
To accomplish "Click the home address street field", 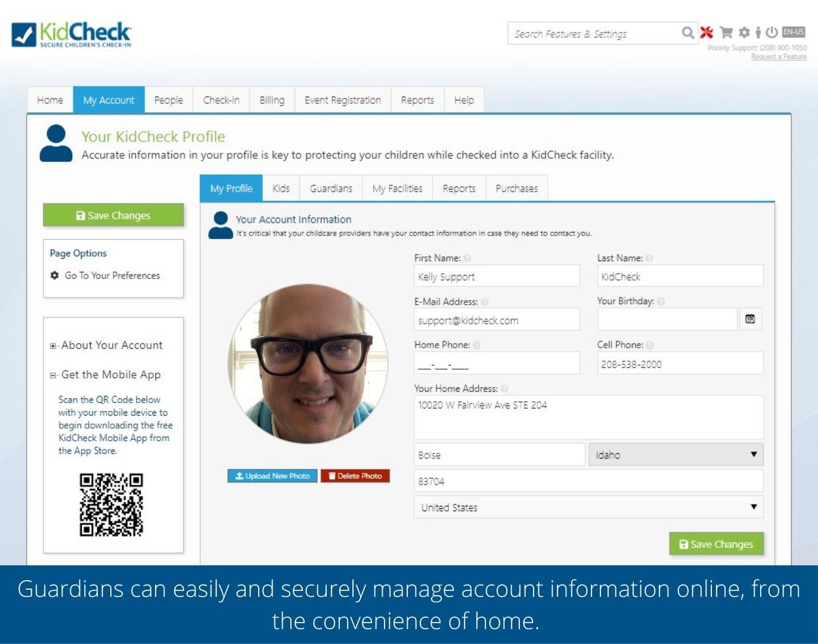I will click(x=588, y=417).
